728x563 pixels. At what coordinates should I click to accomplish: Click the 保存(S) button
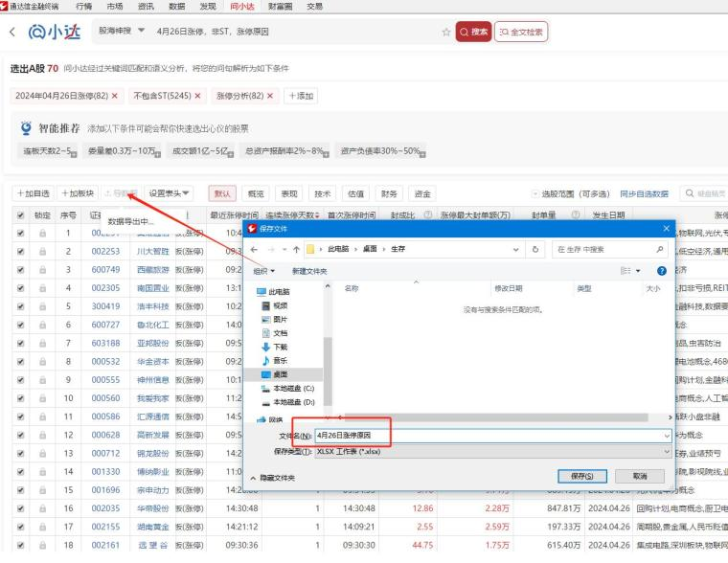point(581,476)
